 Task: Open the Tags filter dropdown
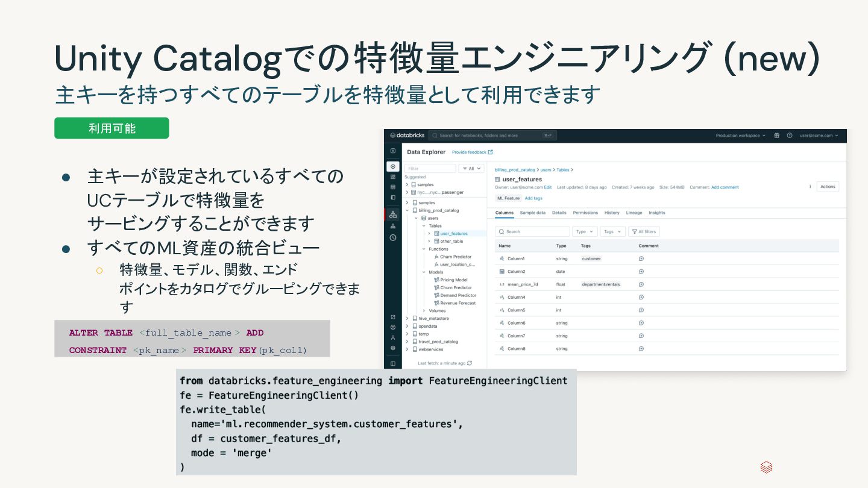tap(612, 231)
